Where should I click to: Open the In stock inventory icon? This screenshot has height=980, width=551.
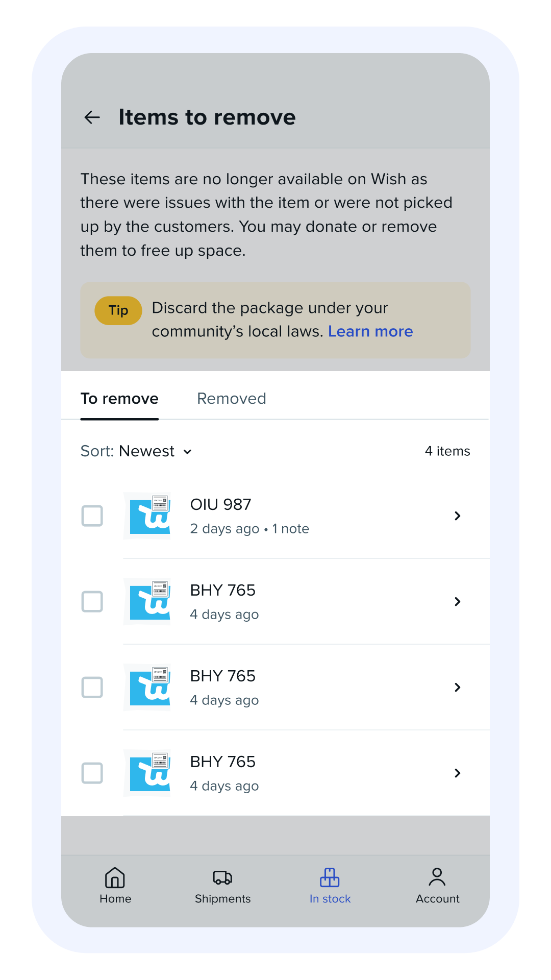coord(330,875)
